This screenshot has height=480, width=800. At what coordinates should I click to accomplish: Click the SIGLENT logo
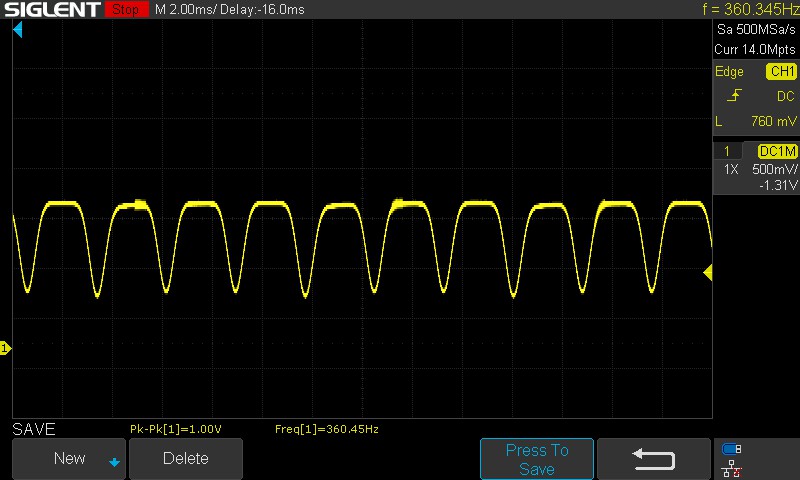52,9
